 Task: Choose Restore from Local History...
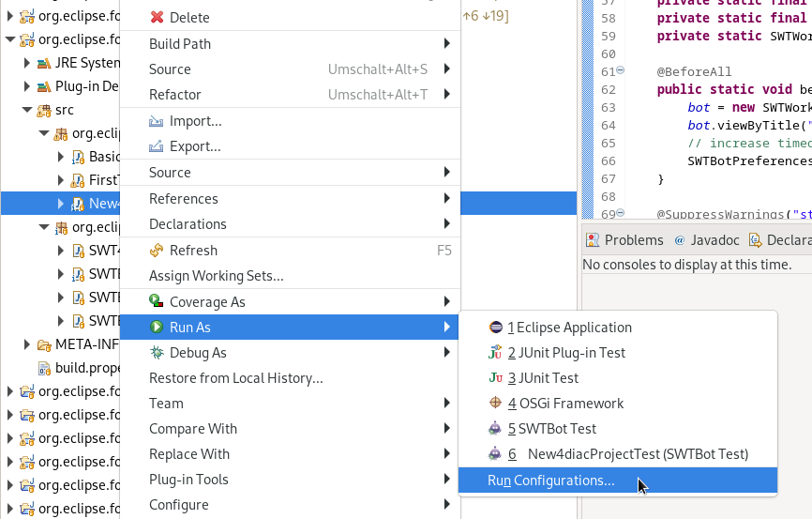(290, 378)
